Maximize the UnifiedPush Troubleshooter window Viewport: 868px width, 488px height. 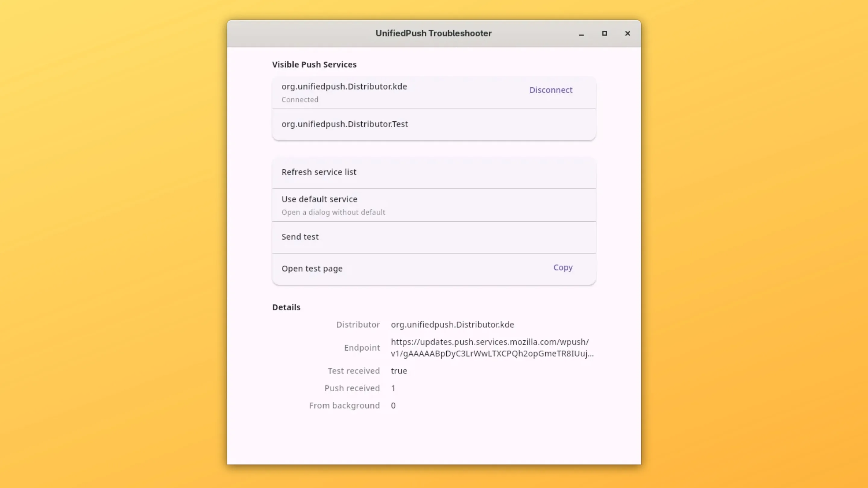click(x=605, y=33)
